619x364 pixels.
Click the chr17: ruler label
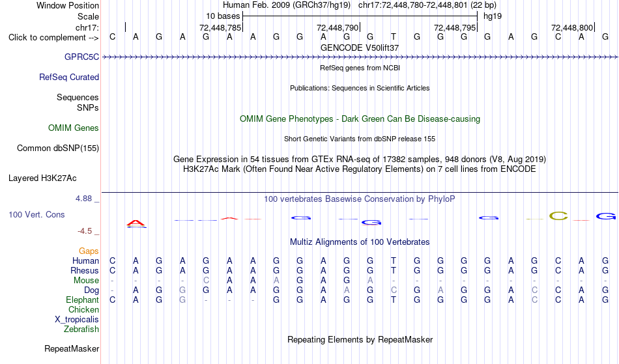click(x=87, y=27)
